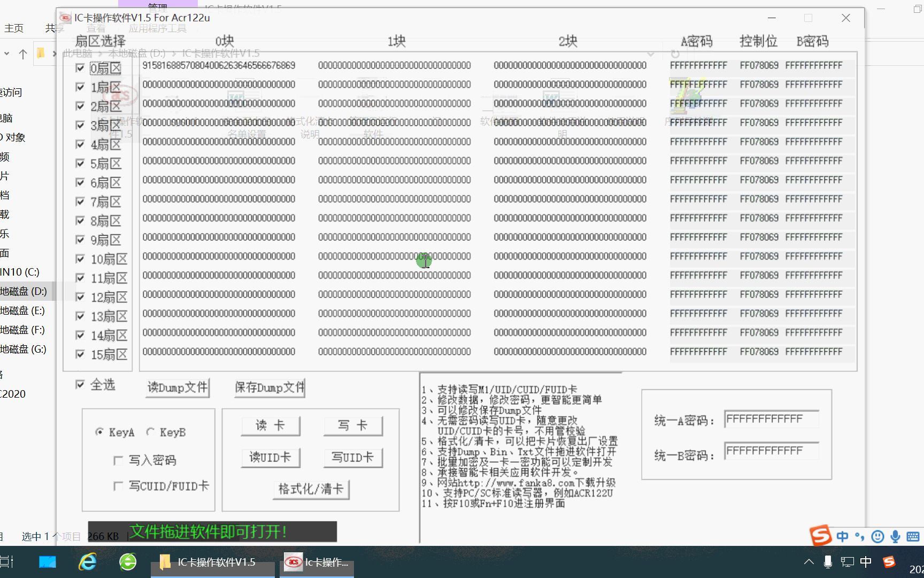Click inside the 统一A密码 input field

tap(772, 419)
